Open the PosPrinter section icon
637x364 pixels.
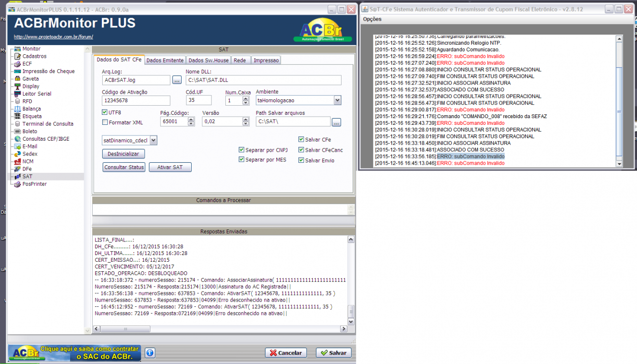click(x=18, y=184)
